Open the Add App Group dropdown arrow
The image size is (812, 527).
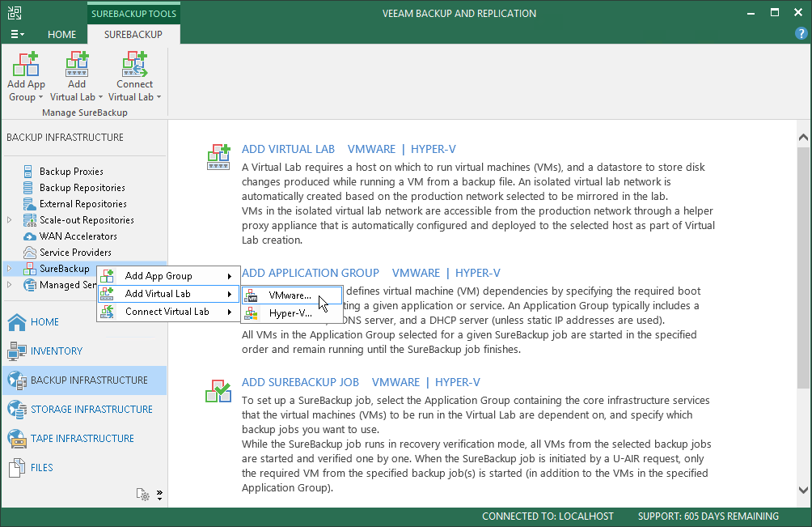[40, 97]
